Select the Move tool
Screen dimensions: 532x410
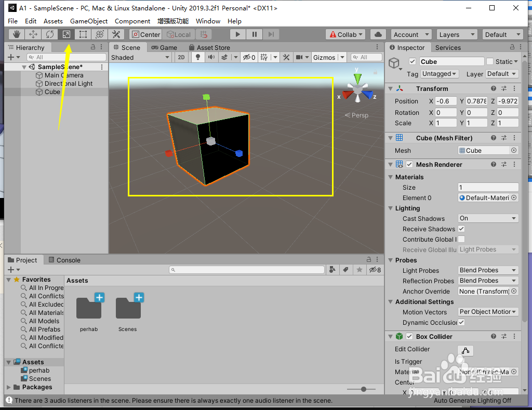point(33,34)
